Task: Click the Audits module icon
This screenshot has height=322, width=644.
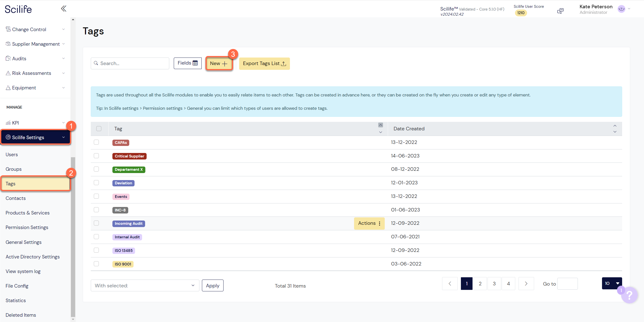Action: point(8,58)
